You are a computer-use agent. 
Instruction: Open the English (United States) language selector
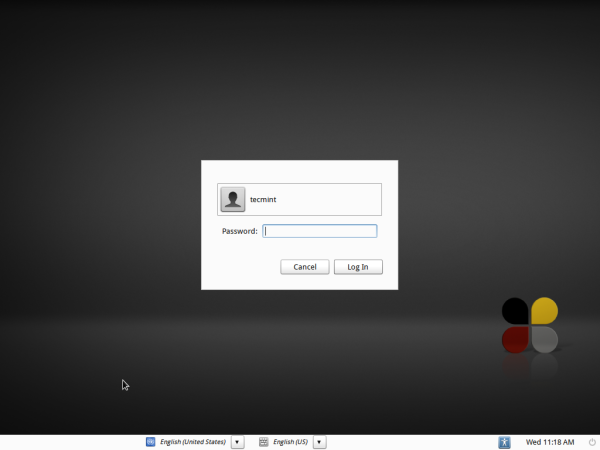click(193, 442)
